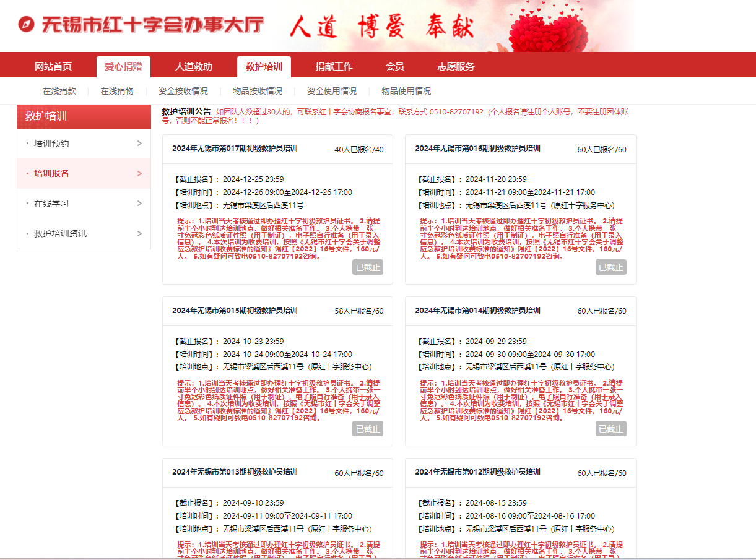
Task: Click the 在线捐款 submenu link
Action: click(59, 91)
